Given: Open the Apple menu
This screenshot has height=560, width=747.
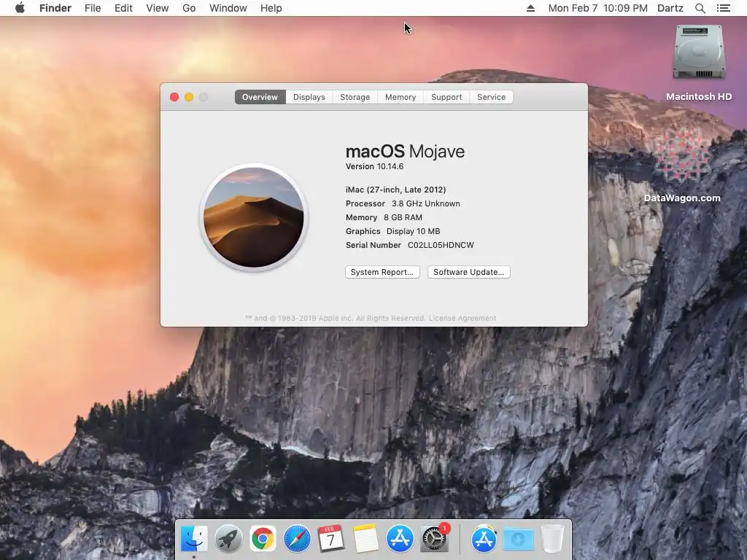Looking at the screenshot, I should coord(20,8).
